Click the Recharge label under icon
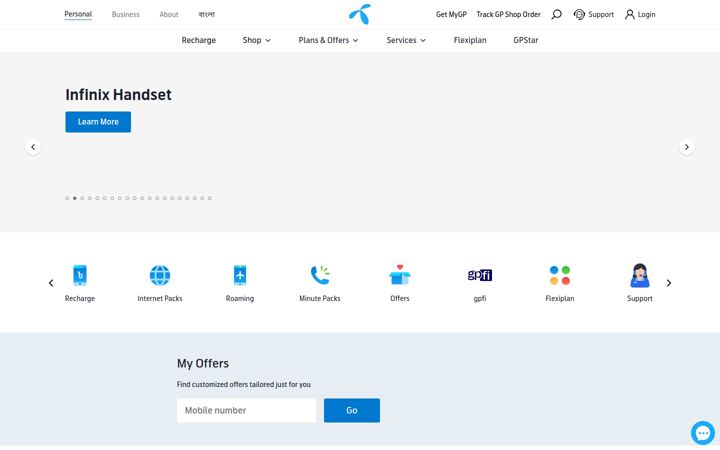720x450 pixels. click(80, 298)
